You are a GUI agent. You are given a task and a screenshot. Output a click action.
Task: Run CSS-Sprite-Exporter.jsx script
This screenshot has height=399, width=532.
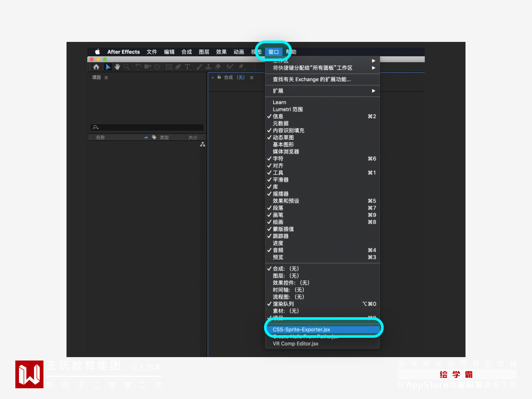click(x=323, y=330)
